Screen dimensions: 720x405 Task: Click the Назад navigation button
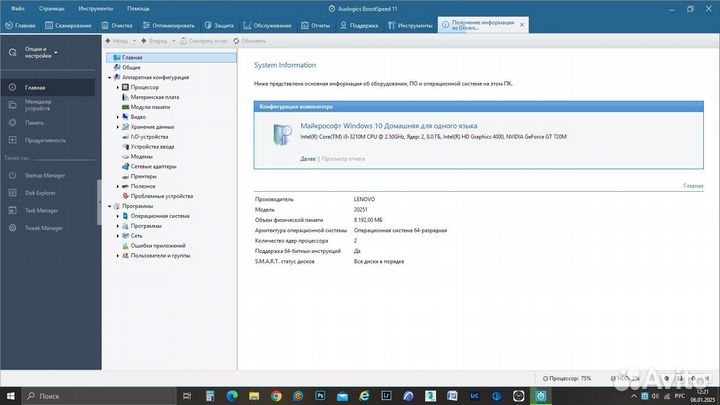(x=117, y=41)
